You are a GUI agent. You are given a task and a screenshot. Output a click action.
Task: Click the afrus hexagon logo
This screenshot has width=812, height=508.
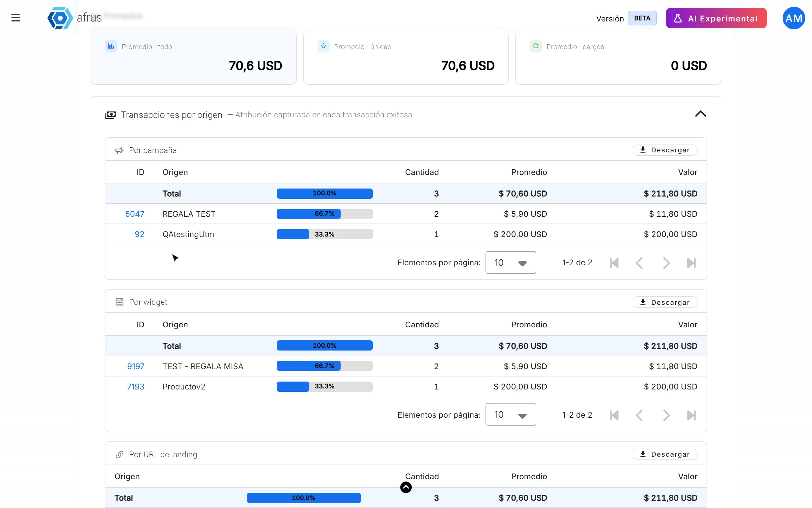click(x=60, y=18)
